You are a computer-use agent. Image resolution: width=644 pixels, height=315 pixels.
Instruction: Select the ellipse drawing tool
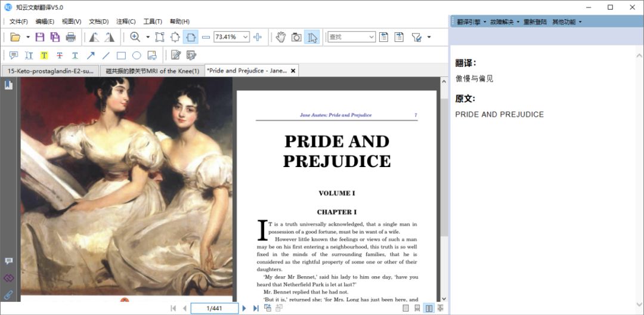(x=137, y=55)
